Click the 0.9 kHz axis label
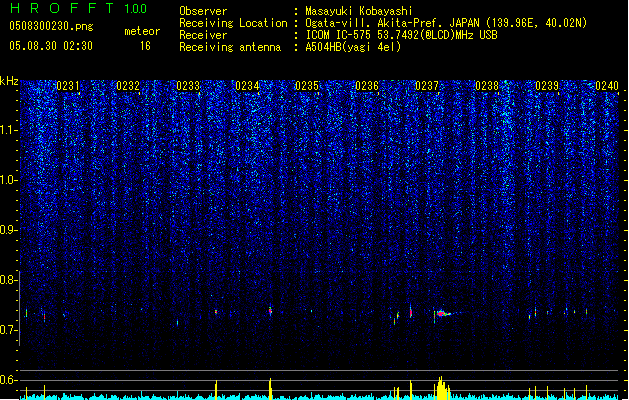 pos(9,230)
